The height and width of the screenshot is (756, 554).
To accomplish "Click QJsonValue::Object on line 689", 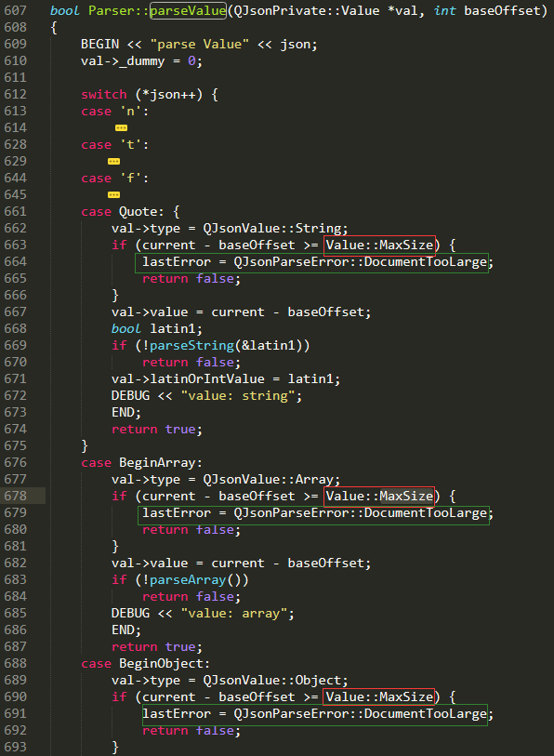I will tap(273, 681).
